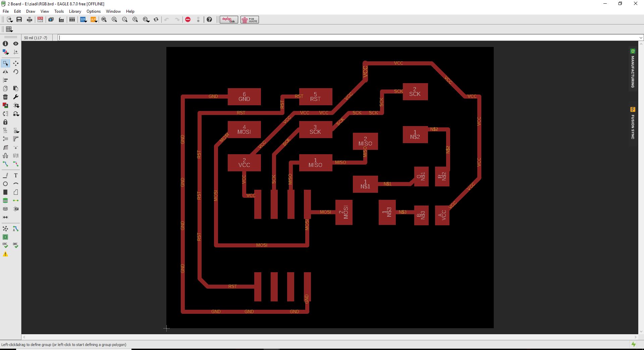Click the red Stop command icon

(188, 20)
